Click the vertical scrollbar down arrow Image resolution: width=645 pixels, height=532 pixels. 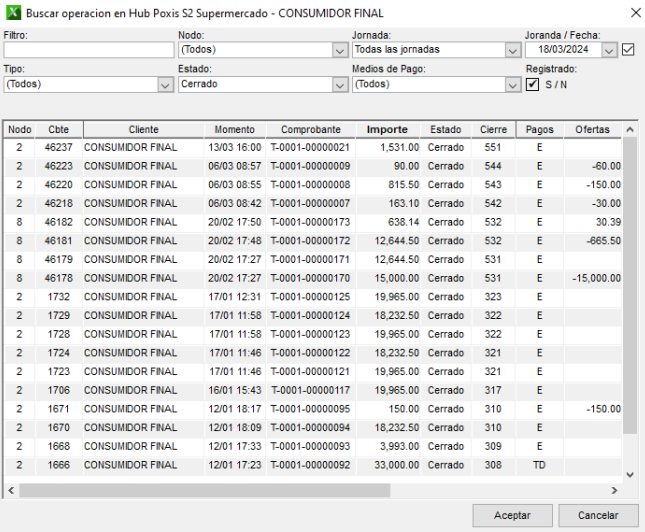pyautogui.click(x=629, y=474)
